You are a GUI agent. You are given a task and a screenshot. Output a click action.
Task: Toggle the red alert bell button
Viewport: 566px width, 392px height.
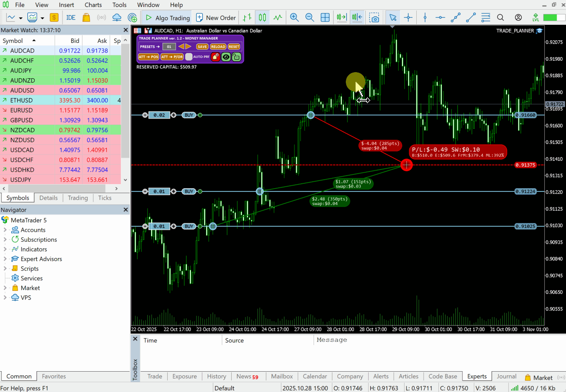point(216,57)
